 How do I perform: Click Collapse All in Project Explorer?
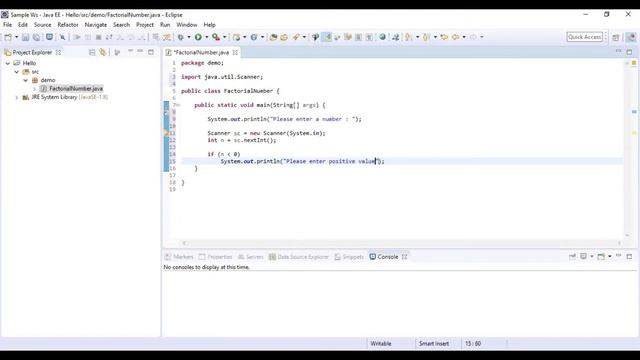[92, 52]
